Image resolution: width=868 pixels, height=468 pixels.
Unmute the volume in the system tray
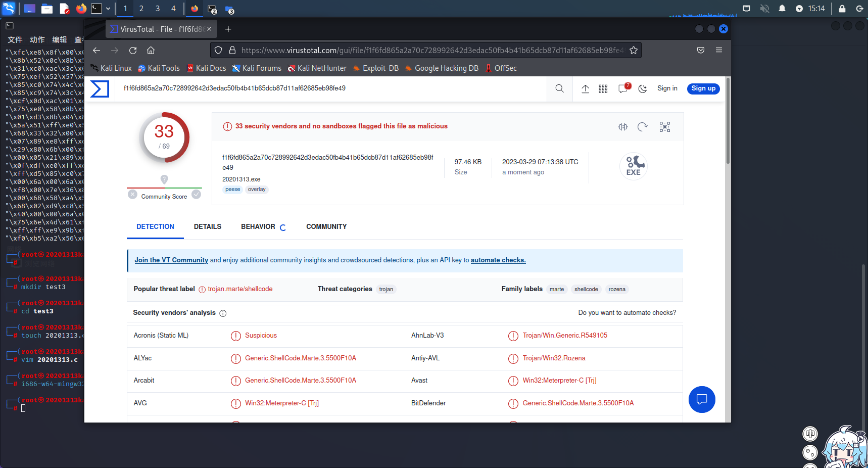(765, 9)
